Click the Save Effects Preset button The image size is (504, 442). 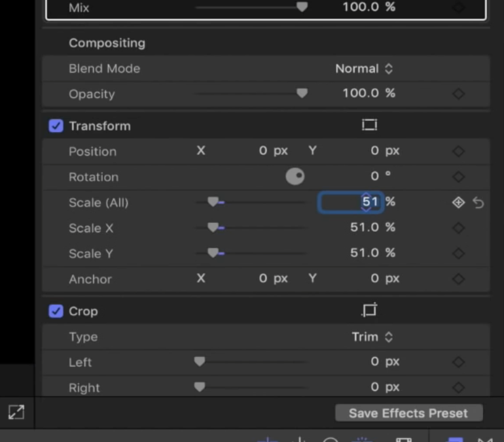(408, 413)
